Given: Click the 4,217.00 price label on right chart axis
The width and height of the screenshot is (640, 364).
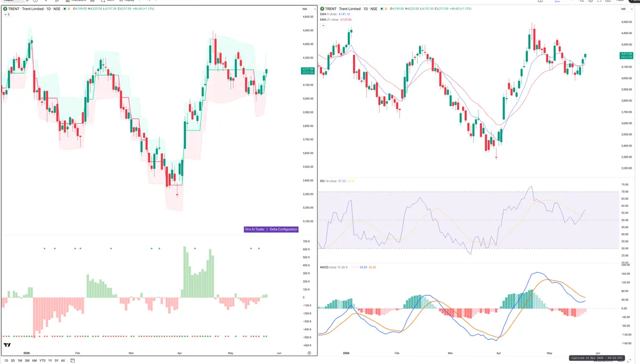Looking at the screenshot, I should [626, 55].
